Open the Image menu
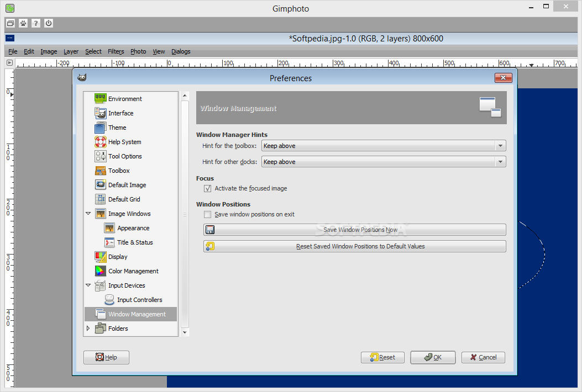The width and height of the screenshot is (582, 392). click(49, 51)
